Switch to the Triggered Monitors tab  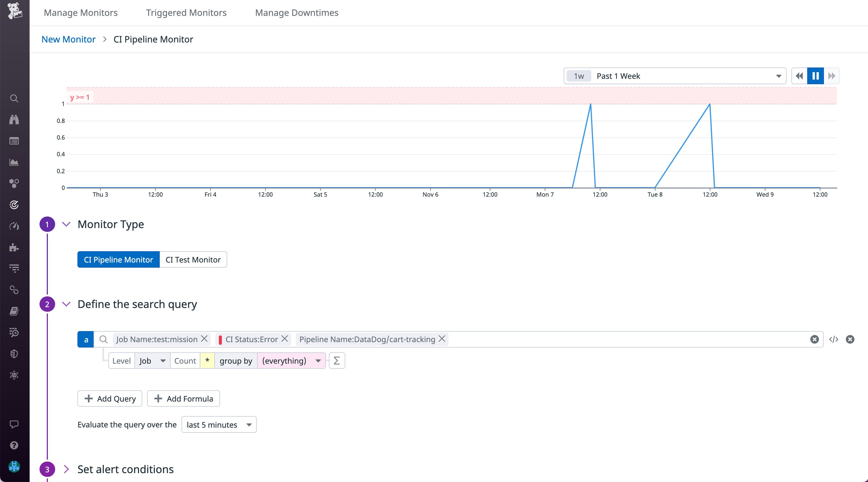point(186,12)
